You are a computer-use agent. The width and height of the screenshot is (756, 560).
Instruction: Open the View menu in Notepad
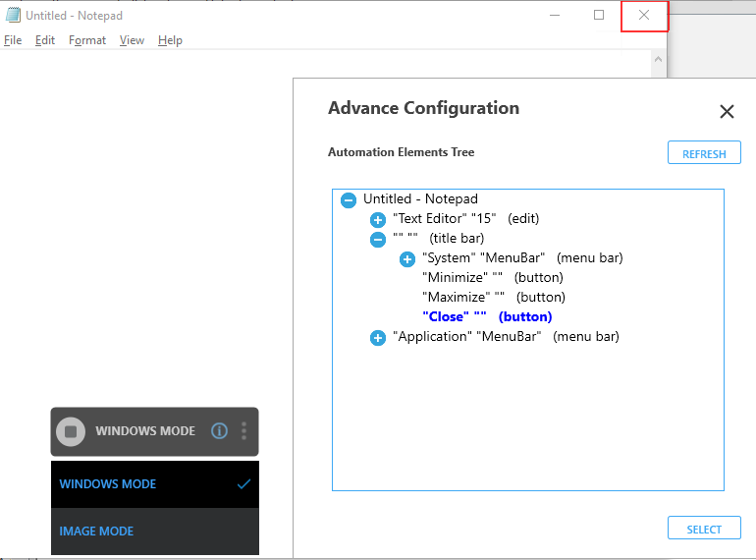coord(132,40)
